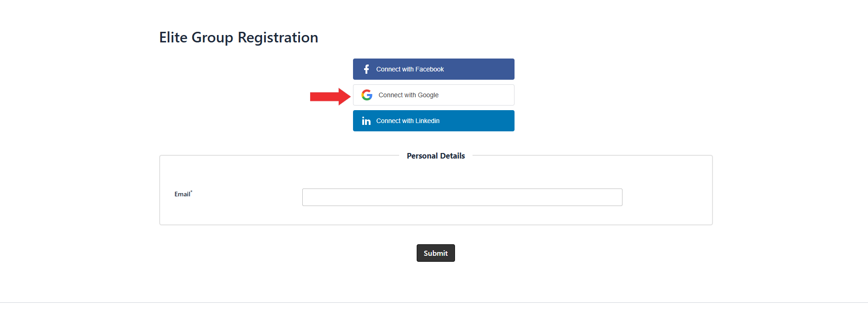Click the red arrow pointing at Google

(330, 96)
